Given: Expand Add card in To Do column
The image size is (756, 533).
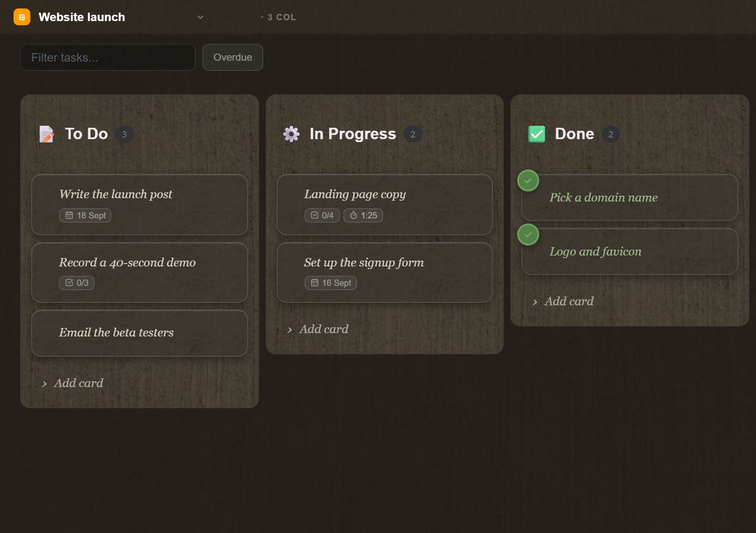Looking at the screenshot, I should [73, 383].
